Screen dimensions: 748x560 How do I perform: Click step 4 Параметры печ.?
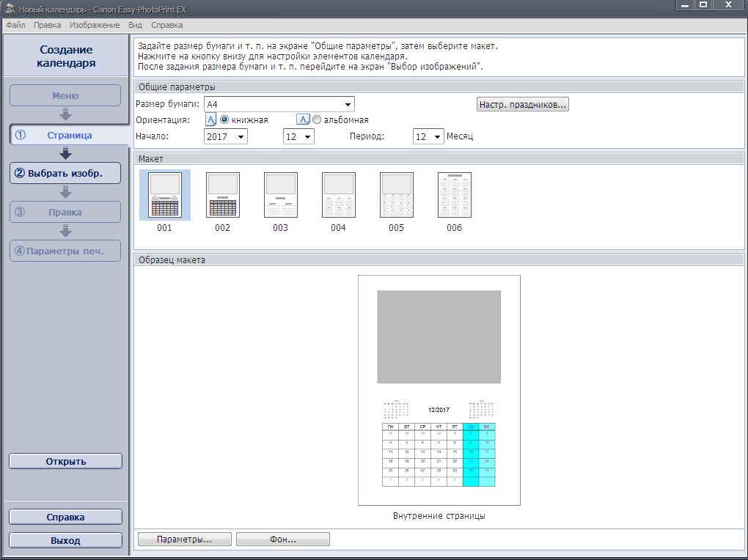[65, 251]
